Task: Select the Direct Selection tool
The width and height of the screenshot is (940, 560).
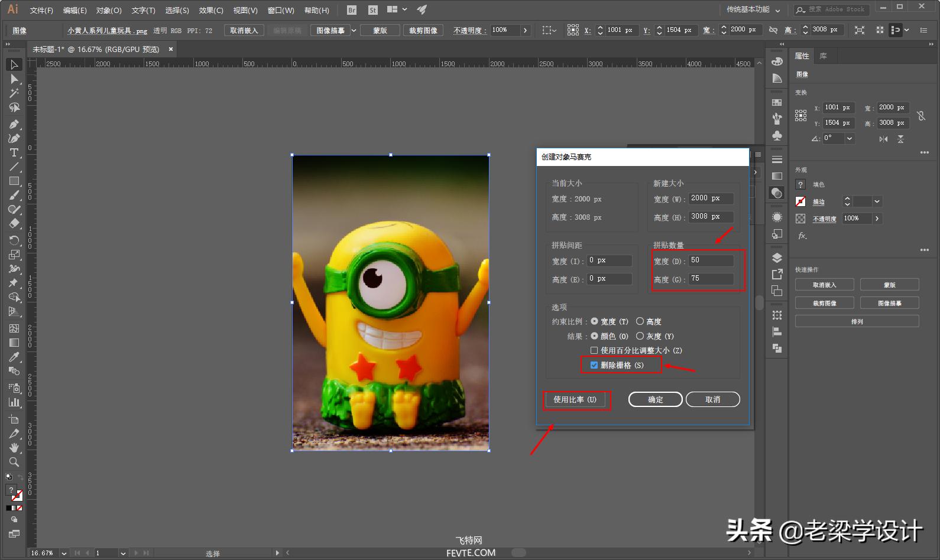Action: point(14,79)
